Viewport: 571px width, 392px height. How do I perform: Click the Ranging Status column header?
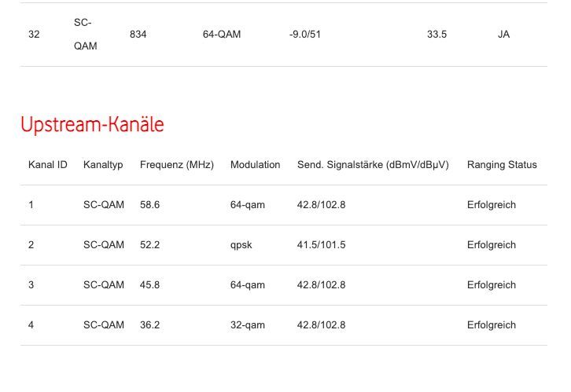pyautogui.click(x=502, y=165)
